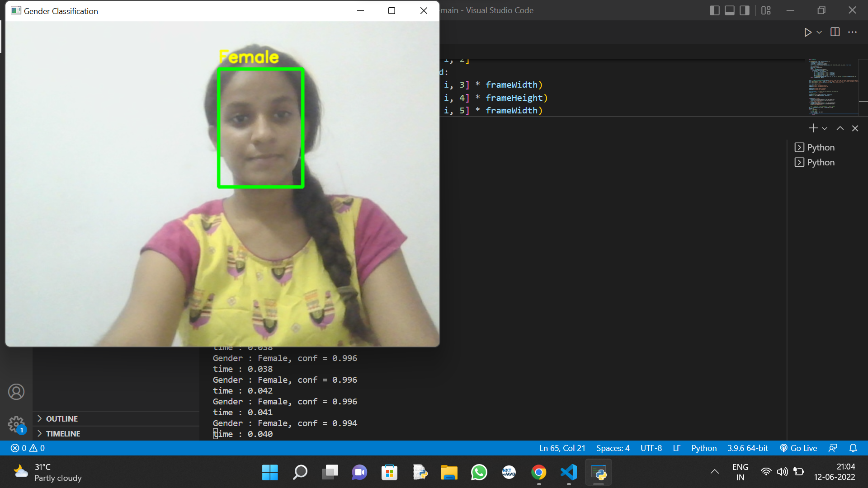Click Go Live in the status bar
The width and height of the screenshot is (868, 488).
point(798,448)
